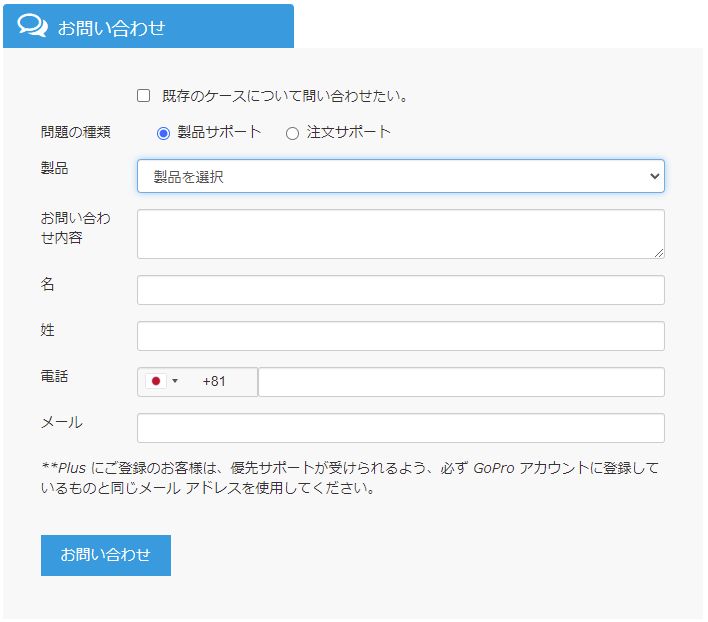
Task: Click the Japan flag icon
Action: pyautogui.click(x=156, y=381)
